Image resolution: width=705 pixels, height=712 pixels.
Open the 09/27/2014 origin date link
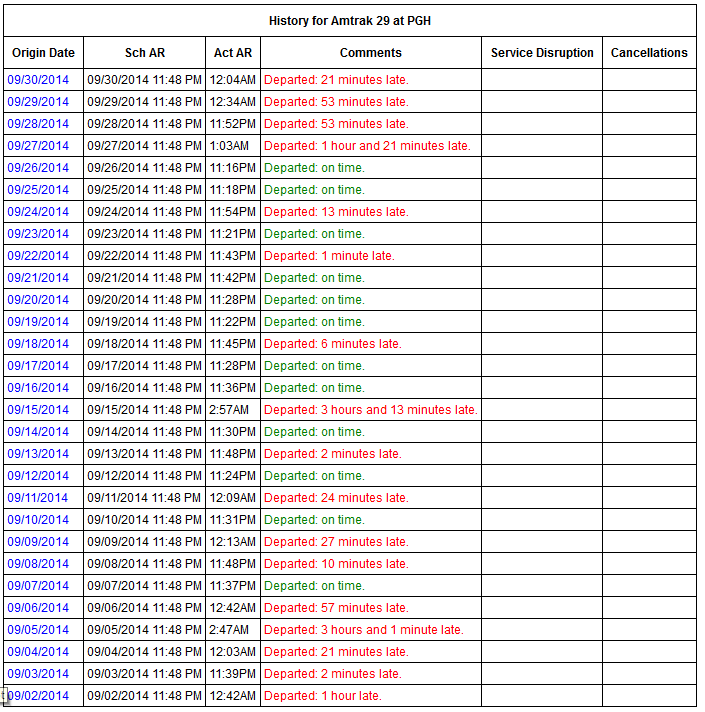[38, 146]
